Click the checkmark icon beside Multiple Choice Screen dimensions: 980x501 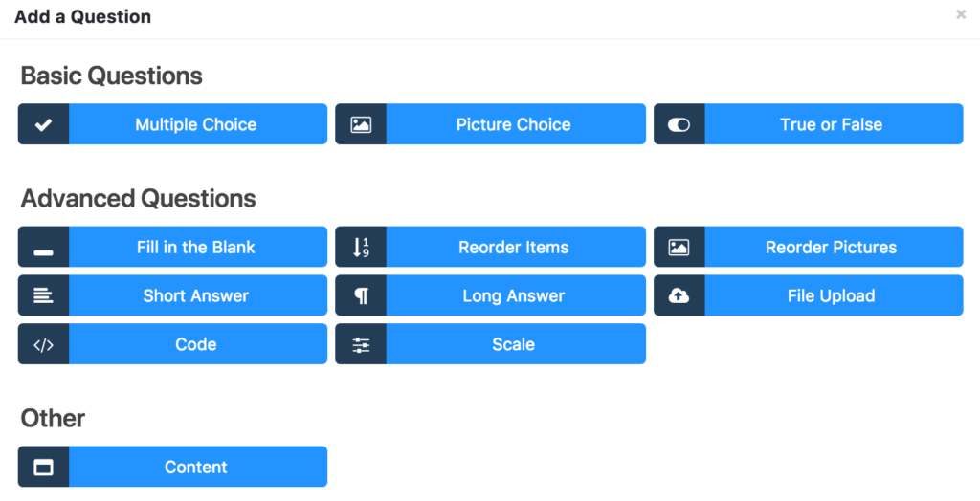tap(43, 124)
